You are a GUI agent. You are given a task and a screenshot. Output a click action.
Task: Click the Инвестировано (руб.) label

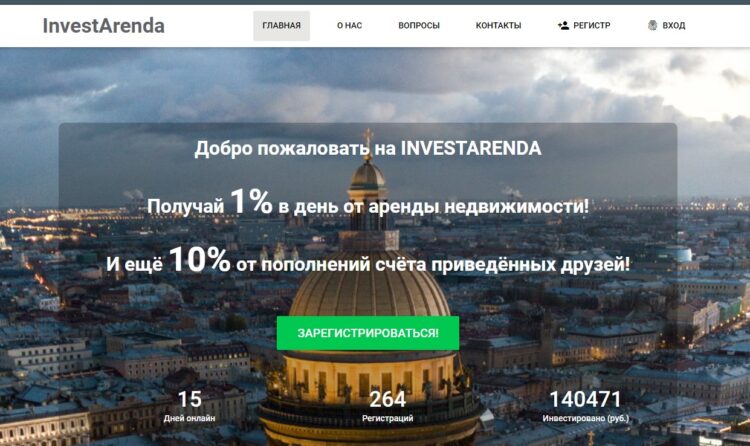(585, 418)
